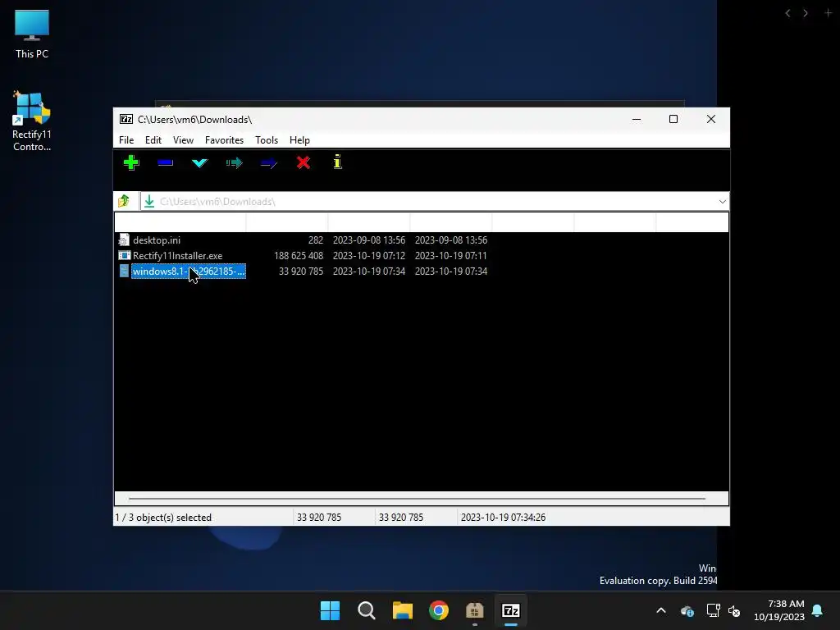The width and height of the screenshot is (840, 630).
Task: Click the status bar date 2023-10-19 07:34:26
Action: pyautogui.click(x=503, y=517)
